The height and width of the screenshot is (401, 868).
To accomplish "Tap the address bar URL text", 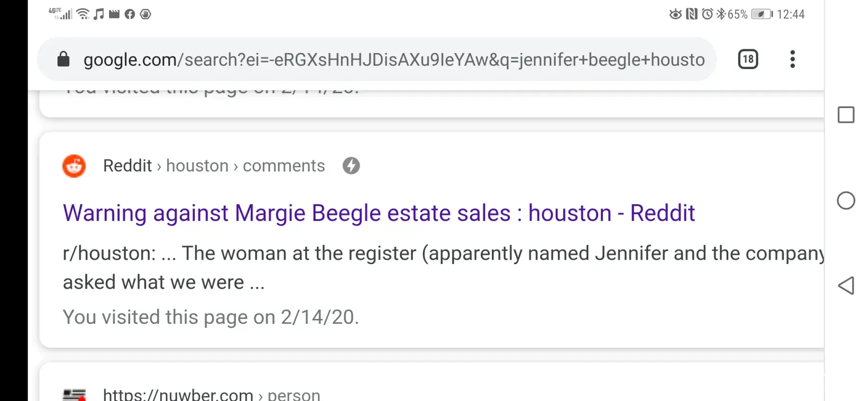I will (x=393, y=59).
